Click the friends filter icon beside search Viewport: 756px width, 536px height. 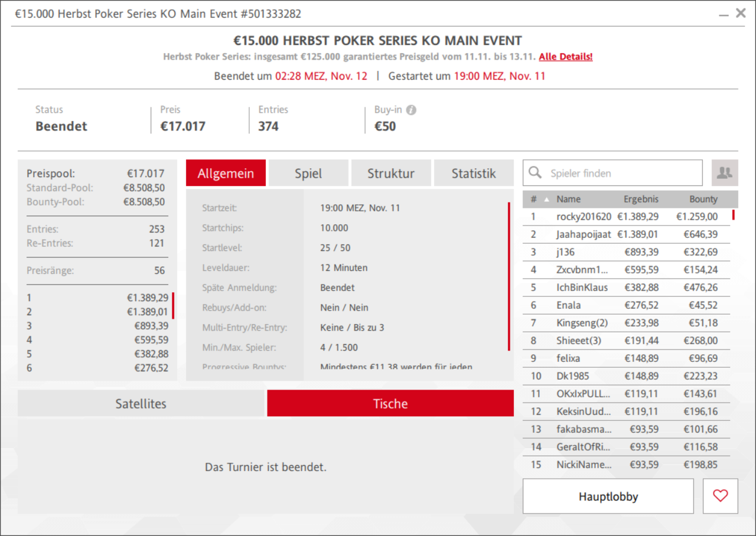tap(725, 173)
